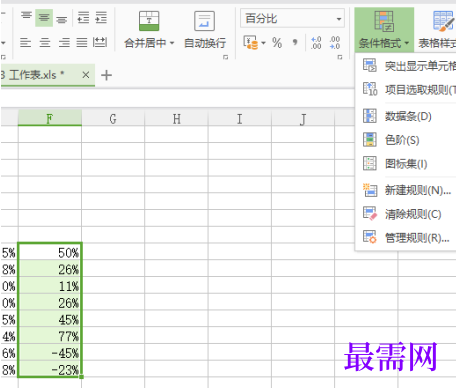Click the cell containing -23%
This screenshot has height=388, width=456.
tap(50, 369)
